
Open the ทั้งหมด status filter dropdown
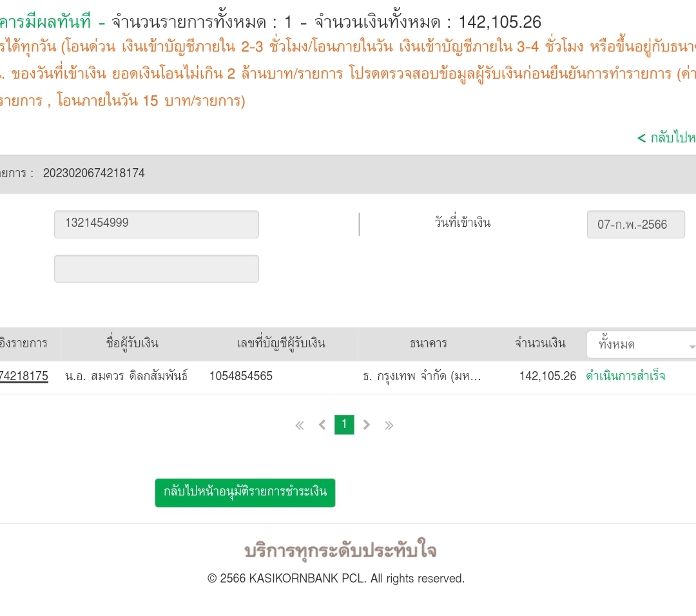tap(640, 345)
